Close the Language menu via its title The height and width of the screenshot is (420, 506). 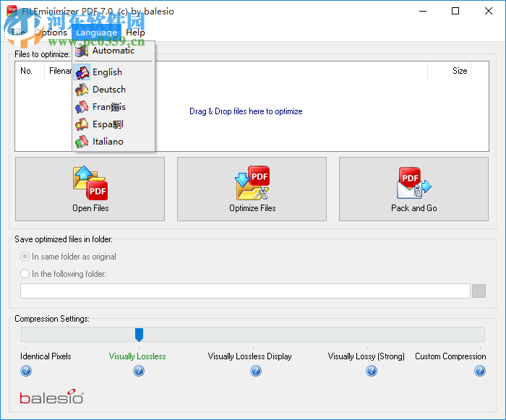click(x=96, y=33)
